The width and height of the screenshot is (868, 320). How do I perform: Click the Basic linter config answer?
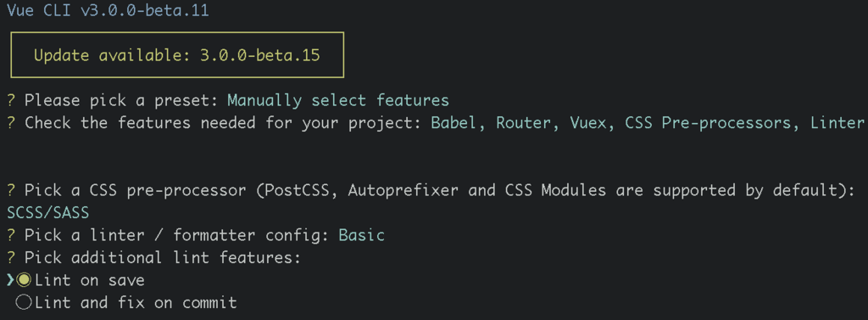pos(361,235)
